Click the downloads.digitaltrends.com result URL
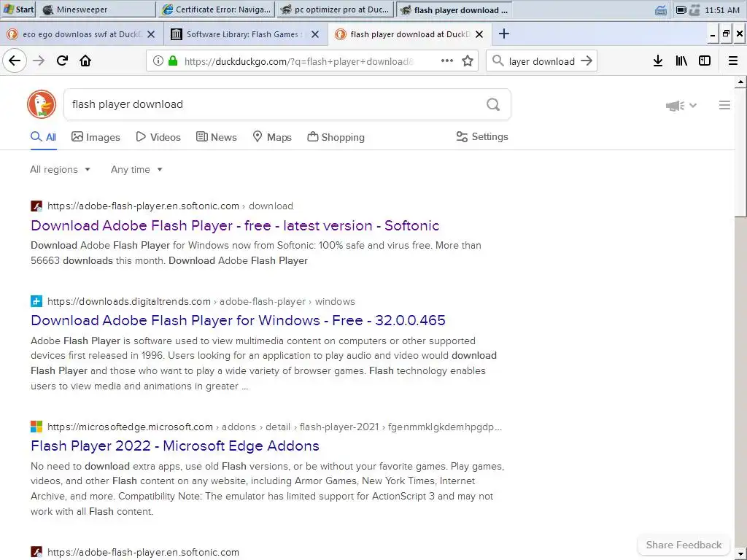 129,301
